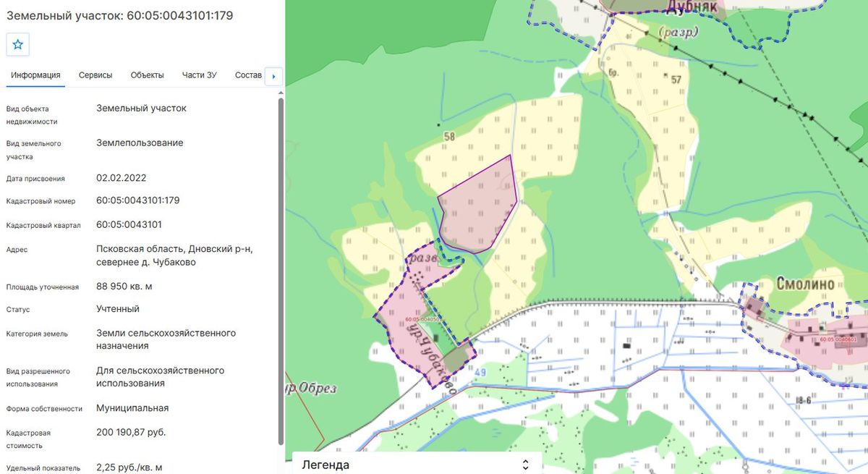Click the Землепользование parcel type value

[140, 143]
